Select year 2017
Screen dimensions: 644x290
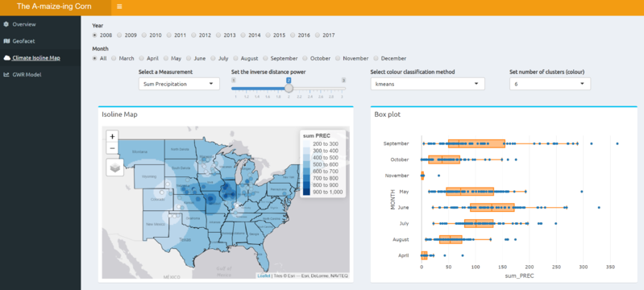point(318,35)
